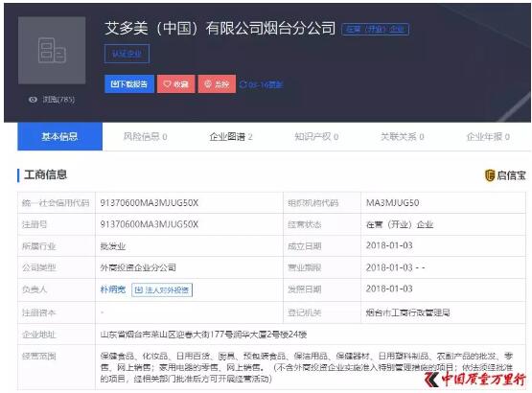This screenshot has width=532, height=393.
Task: Select the 注册号 row number value
Action: 150,224
